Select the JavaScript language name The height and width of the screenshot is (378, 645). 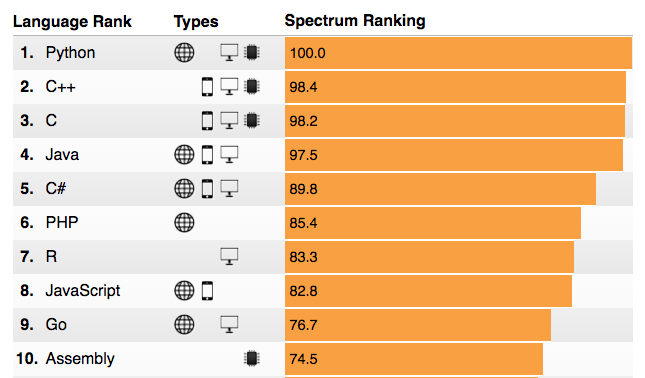83,290
